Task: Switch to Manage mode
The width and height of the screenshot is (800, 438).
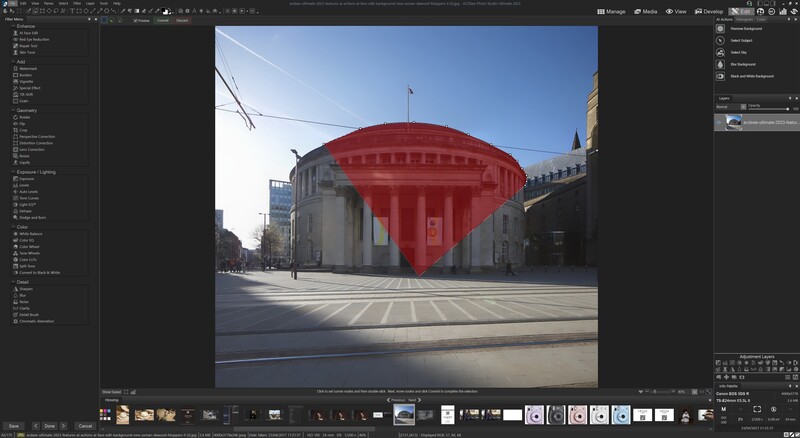Action: 611,11
